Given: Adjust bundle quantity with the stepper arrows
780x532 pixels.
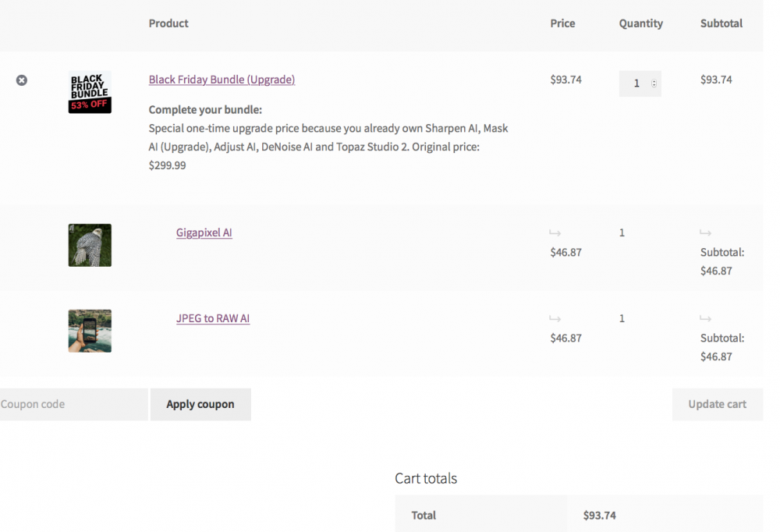Looking at the screenshot, I should tap(654, 83).
